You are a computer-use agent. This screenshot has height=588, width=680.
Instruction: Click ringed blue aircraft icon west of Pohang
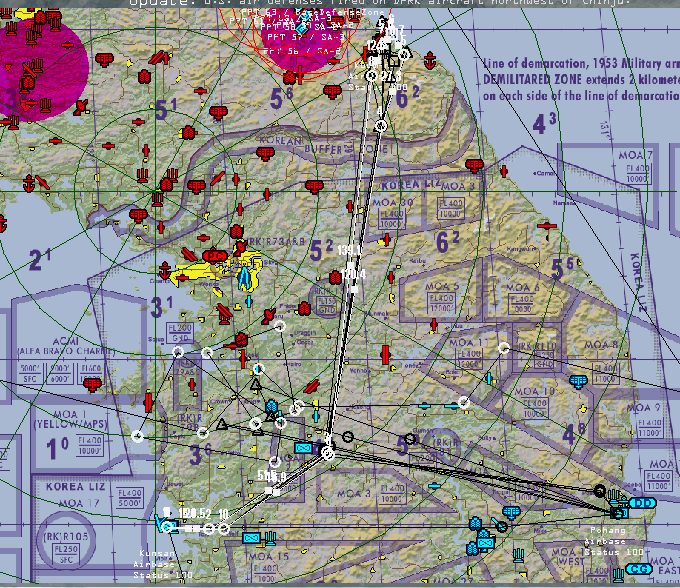[x=502, y=526]
